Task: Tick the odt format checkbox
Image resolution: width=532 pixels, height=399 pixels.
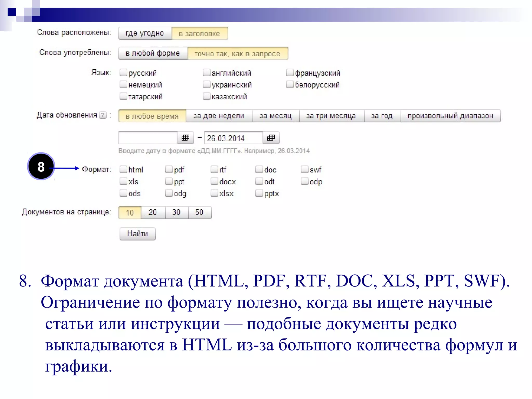Action: [259, 181]
